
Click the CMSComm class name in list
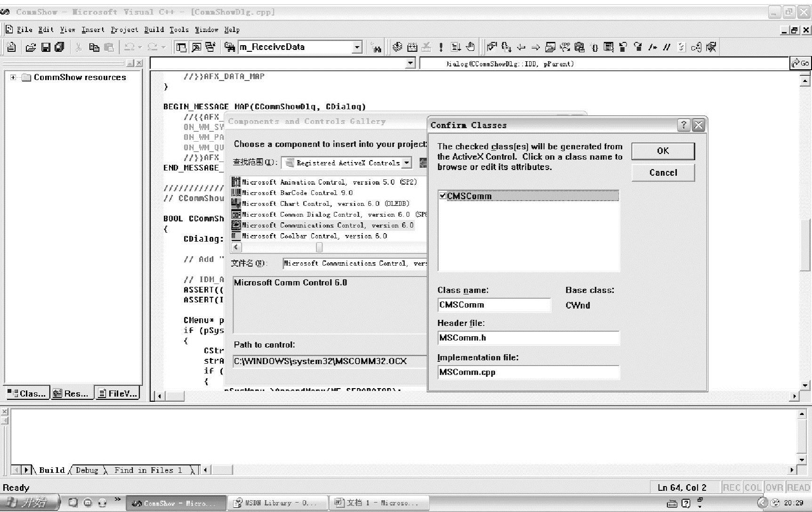tap(469, 196)
